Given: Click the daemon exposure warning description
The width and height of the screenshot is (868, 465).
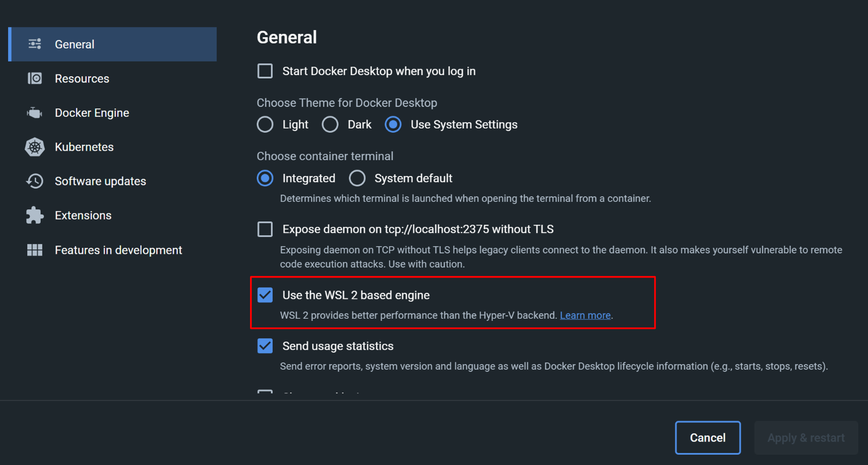Looking at the screenshot, I should tap(561, 257).
